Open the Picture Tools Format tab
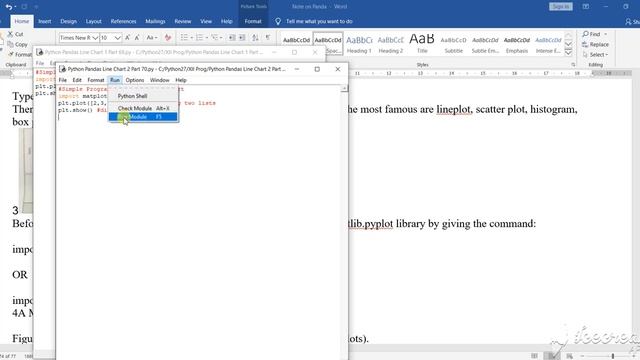The height and width of the screenshot is (360, 640). 253,21
